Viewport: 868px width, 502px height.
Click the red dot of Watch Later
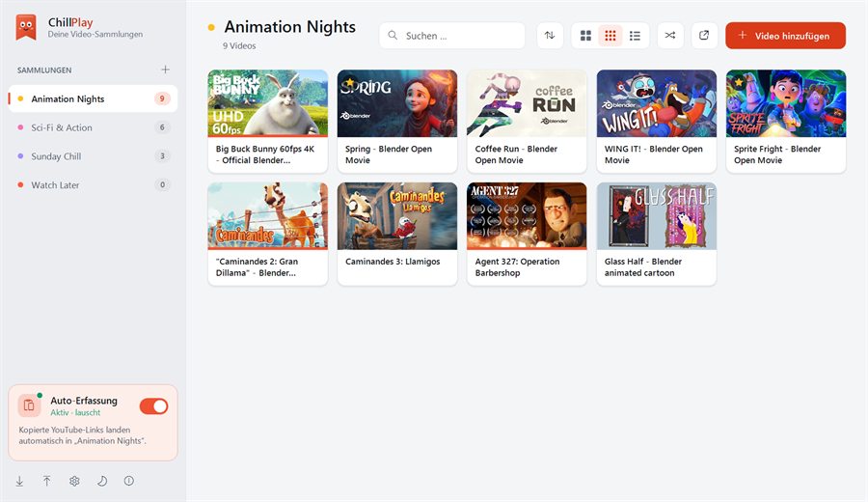[x=20, y=185]
